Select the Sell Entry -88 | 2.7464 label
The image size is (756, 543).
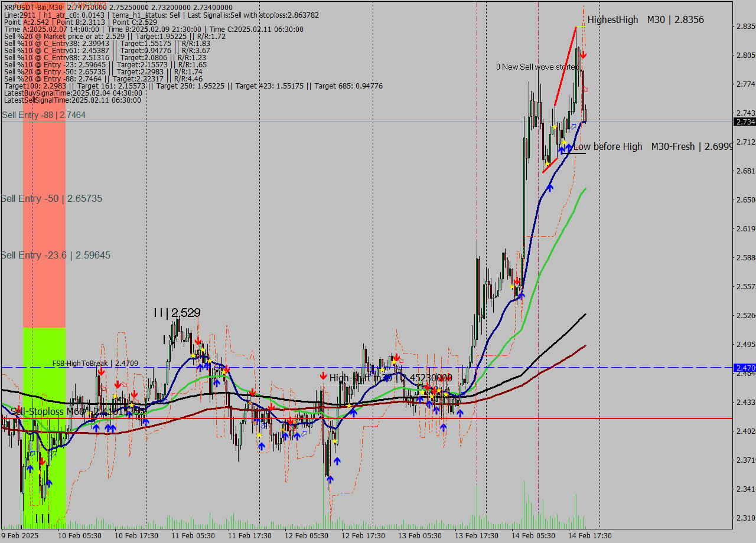point(43,115)
